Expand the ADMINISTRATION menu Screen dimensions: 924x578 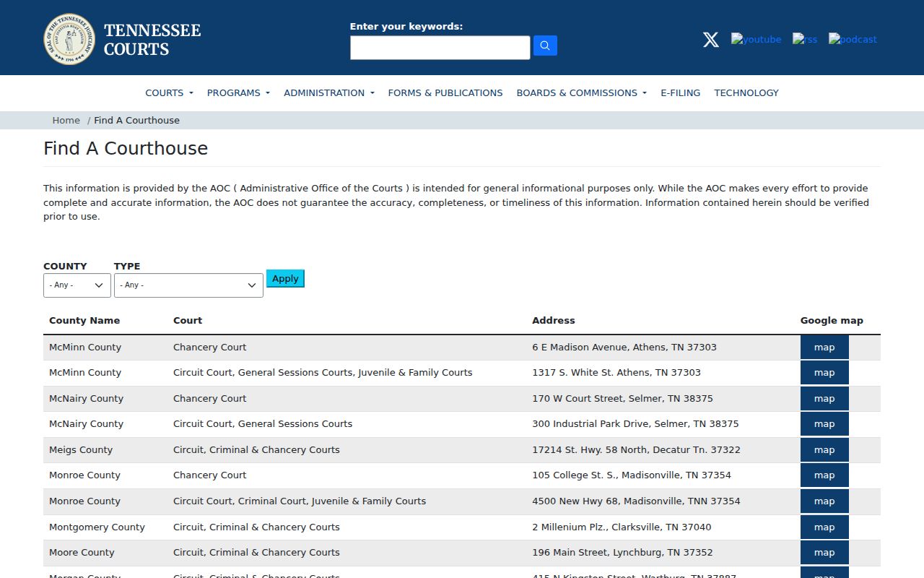click(x=329, y=92)
